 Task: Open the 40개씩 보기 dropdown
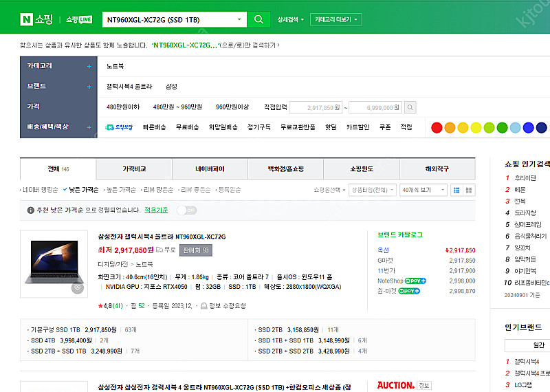[x=423, y=190]
